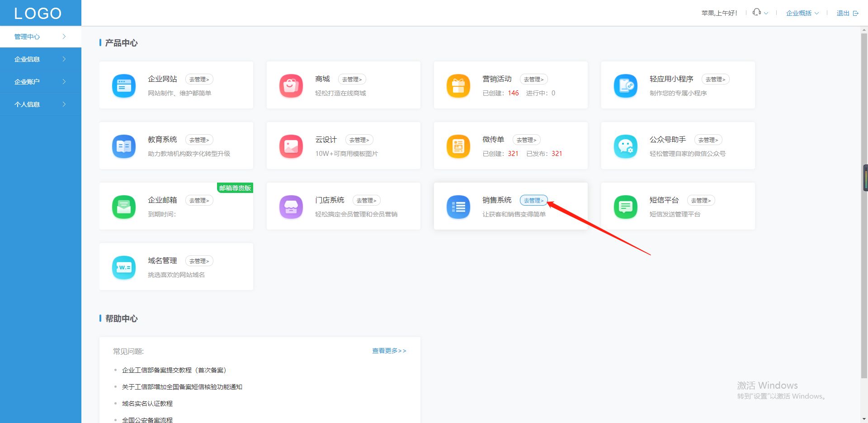Open 关于工信部增加全国备案短信核验功能通知

[182, 387]
